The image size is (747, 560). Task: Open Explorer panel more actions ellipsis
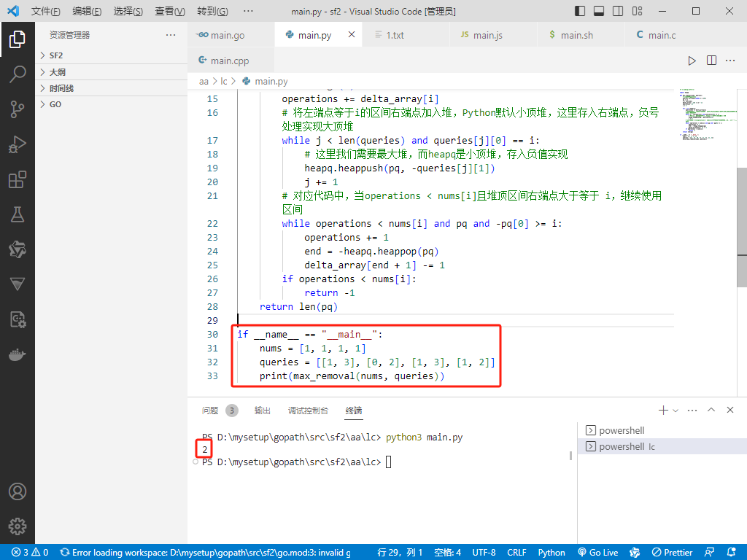(171, 35)
